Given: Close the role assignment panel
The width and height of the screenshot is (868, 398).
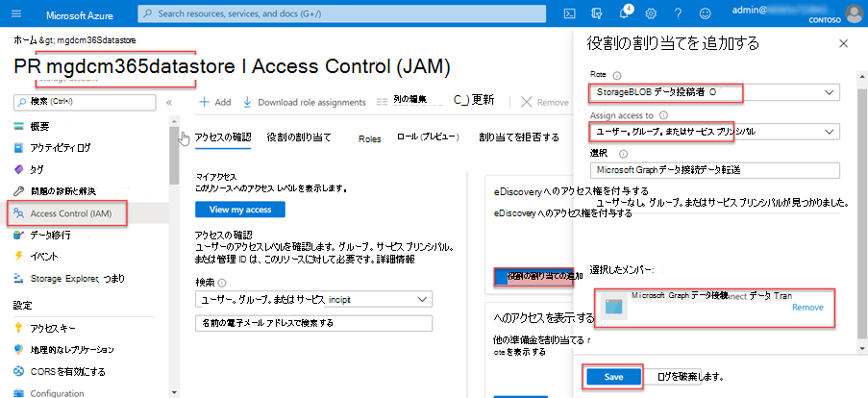Looking at the screenshot, I should click(843, 43).
